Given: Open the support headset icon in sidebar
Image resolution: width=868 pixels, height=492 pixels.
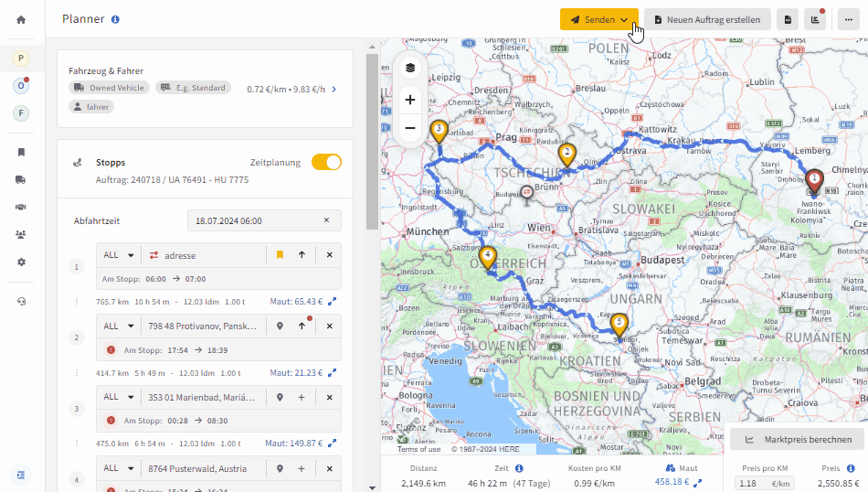Looking at the screenshot, I should point(21,302).
